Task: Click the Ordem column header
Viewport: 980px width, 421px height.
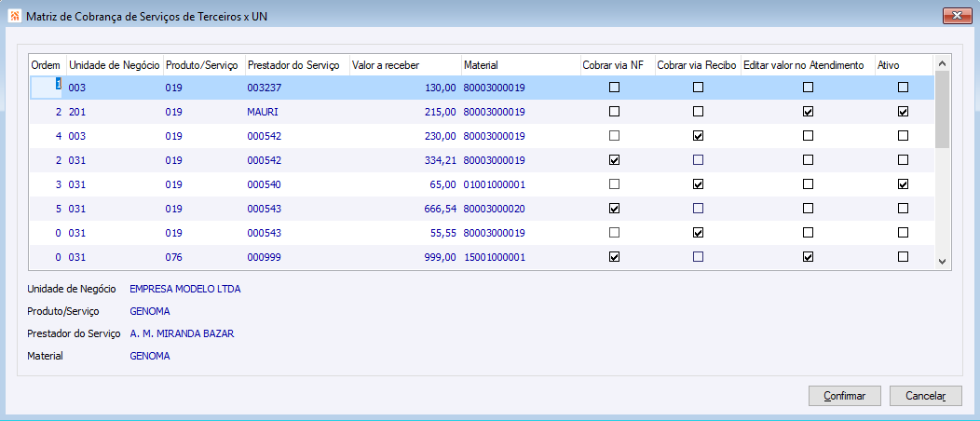Action: click(x=48, y=65)
